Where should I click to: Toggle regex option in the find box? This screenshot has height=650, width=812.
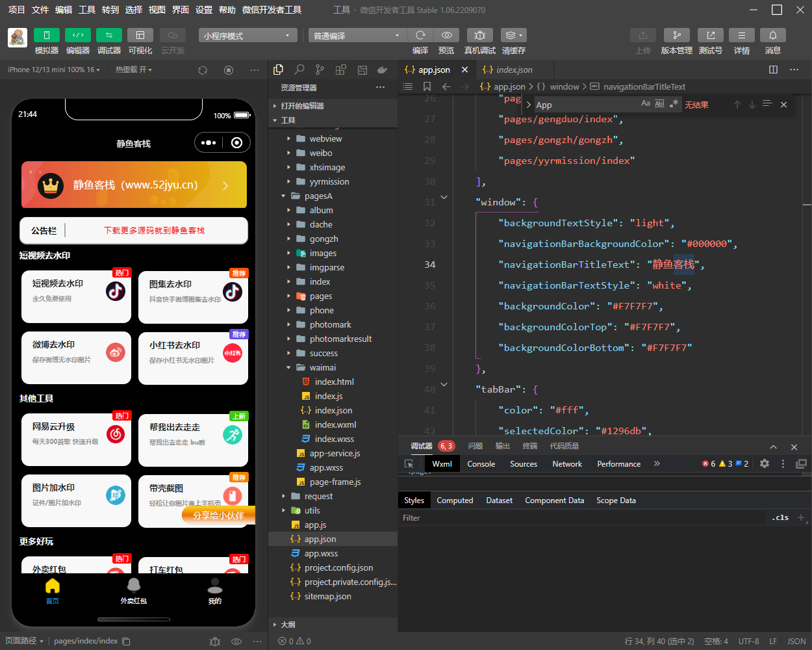coord(674,104)
